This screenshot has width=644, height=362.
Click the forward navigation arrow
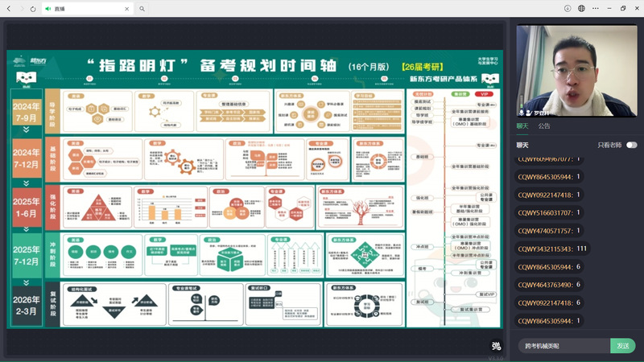[21, 8]
